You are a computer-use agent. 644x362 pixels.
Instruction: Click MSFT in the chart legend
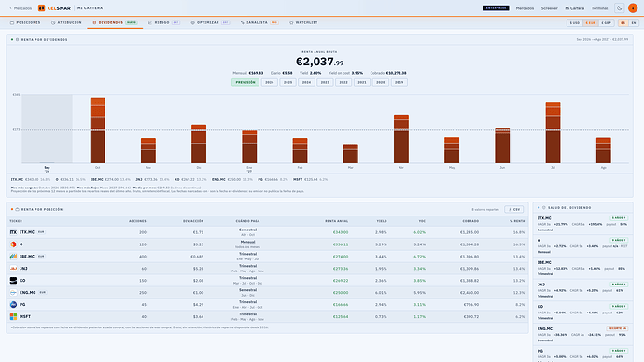tap(311, 179)
